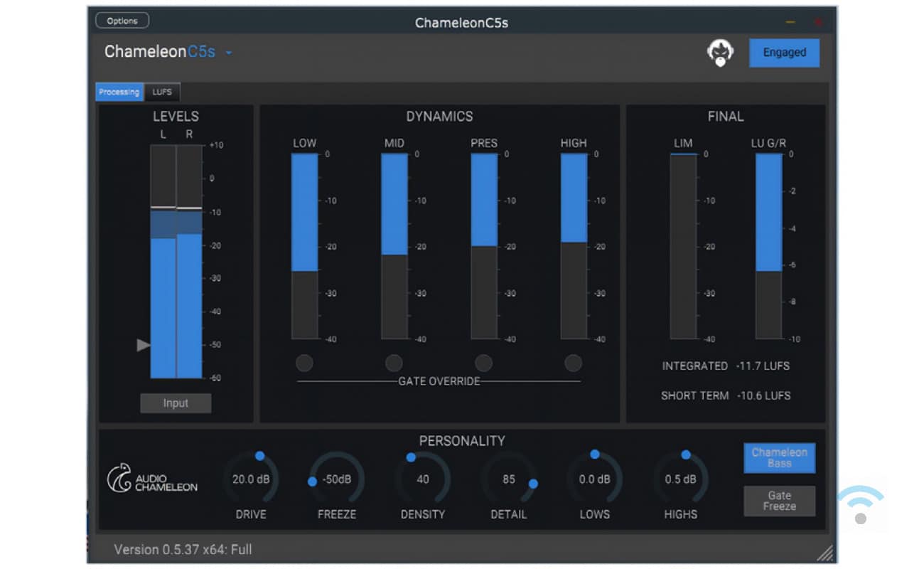
Task: Switch to the LUFS tab
Action: [x=162, y=92]
